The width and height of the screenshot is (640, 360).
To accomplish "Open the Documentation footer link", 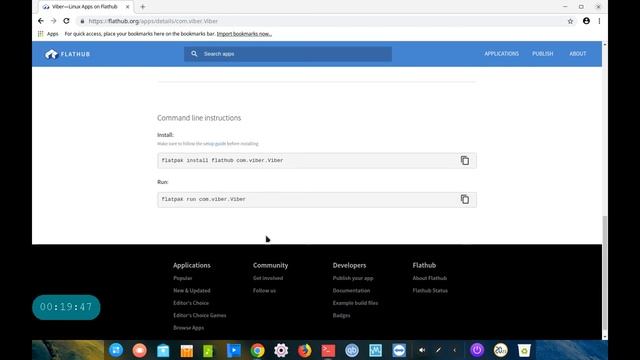I will pyautogui.click(x=351, y=291).
